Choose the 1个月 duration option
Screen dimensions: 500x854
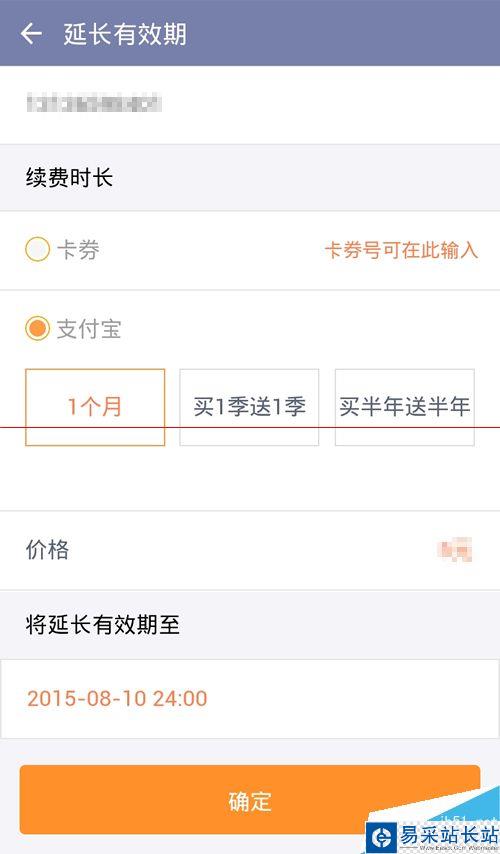pos(95,407)
